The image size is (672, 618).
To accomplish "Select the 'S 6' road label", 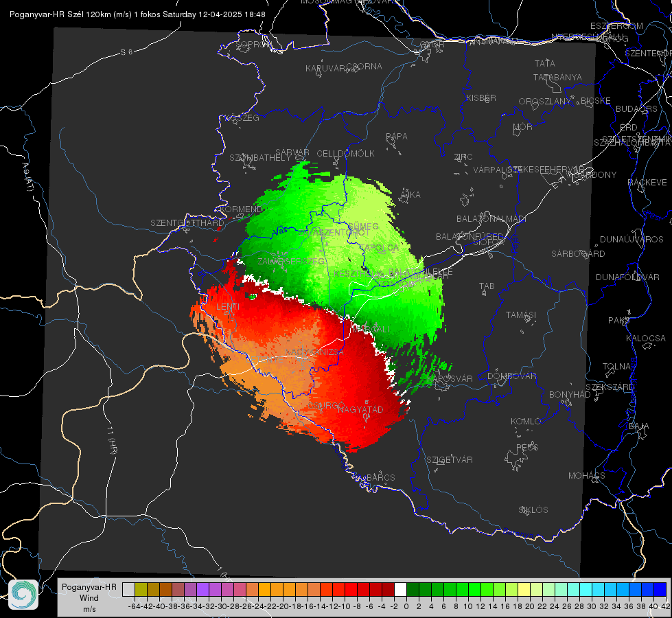I will (126, 52).
